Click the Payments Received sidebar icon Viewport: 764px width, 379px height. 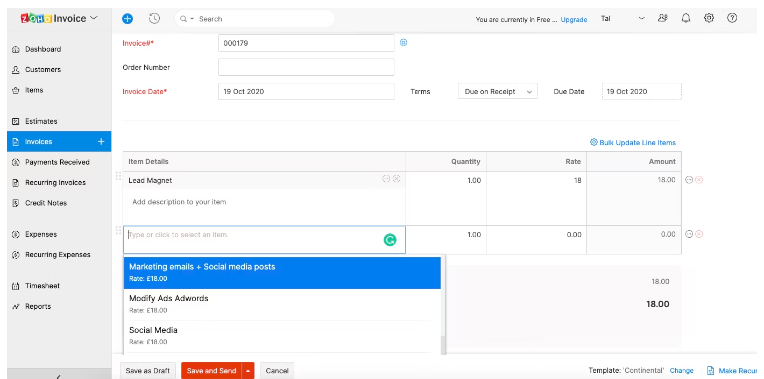[x=16, y=162]
